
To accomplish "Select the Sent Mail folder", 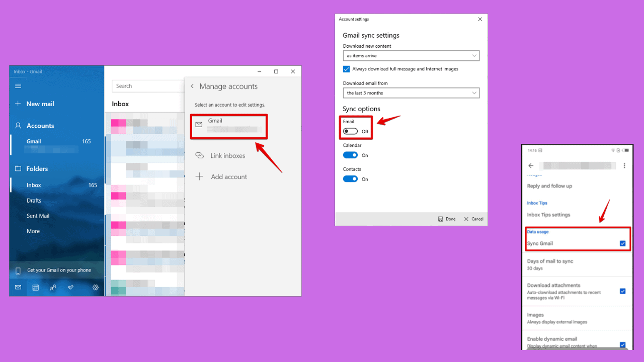I will pyautogui.click(x=38, y=216).
